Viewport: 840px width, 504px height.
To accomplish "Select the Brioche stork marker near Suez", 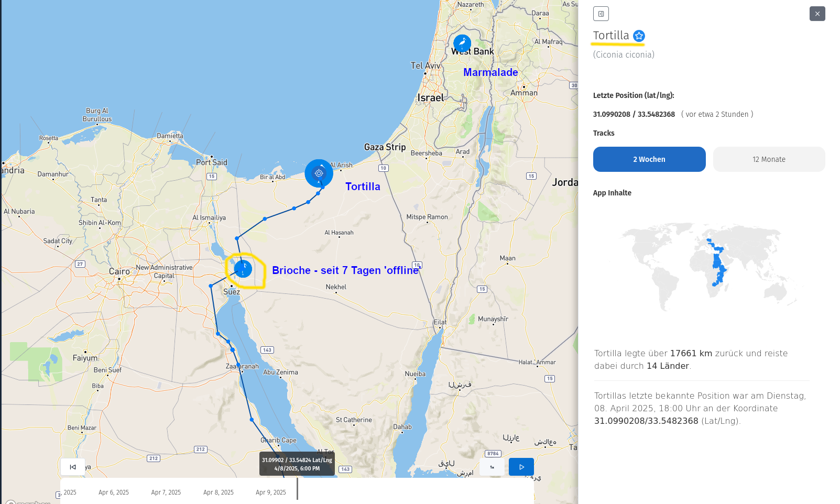I will pos(243,269).
